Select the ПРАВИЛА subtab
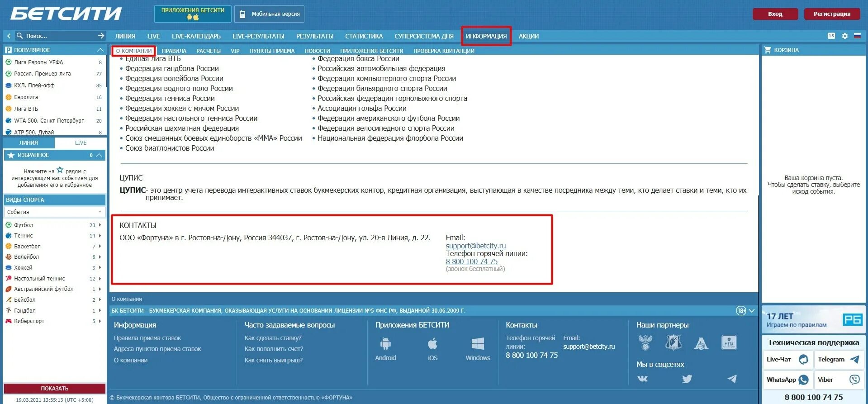This screenshot has height=404, width=868. coord(174,51)
